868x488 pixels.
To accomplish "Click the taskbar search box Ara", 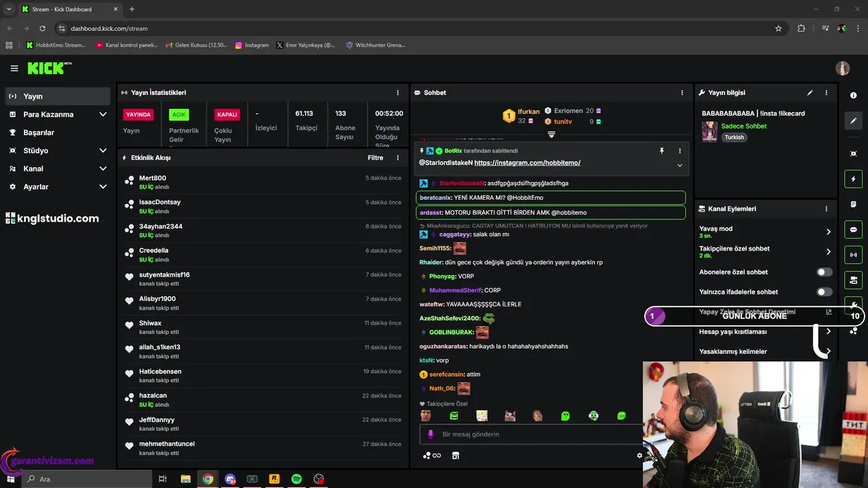I will (87, 479).
